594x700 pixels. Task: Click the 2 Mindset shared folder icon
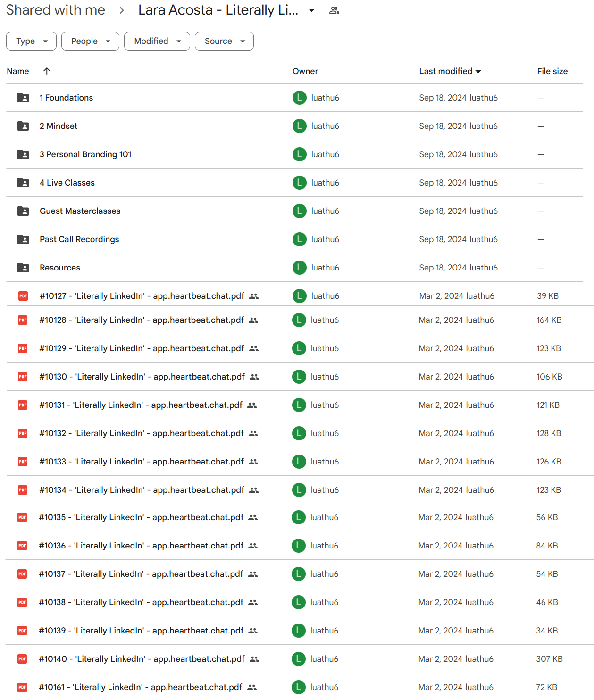(x=23, y=126)
